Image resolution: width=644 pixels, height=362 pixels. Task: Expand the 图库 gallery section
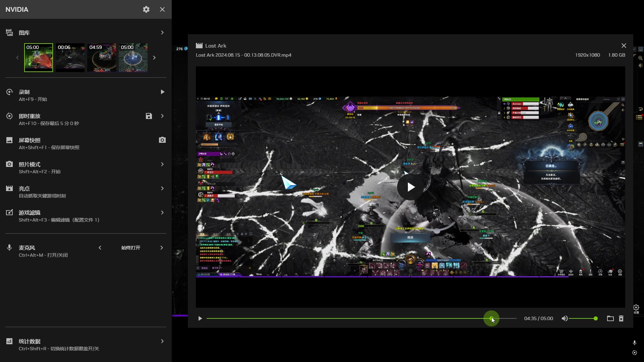pos(162,33)
